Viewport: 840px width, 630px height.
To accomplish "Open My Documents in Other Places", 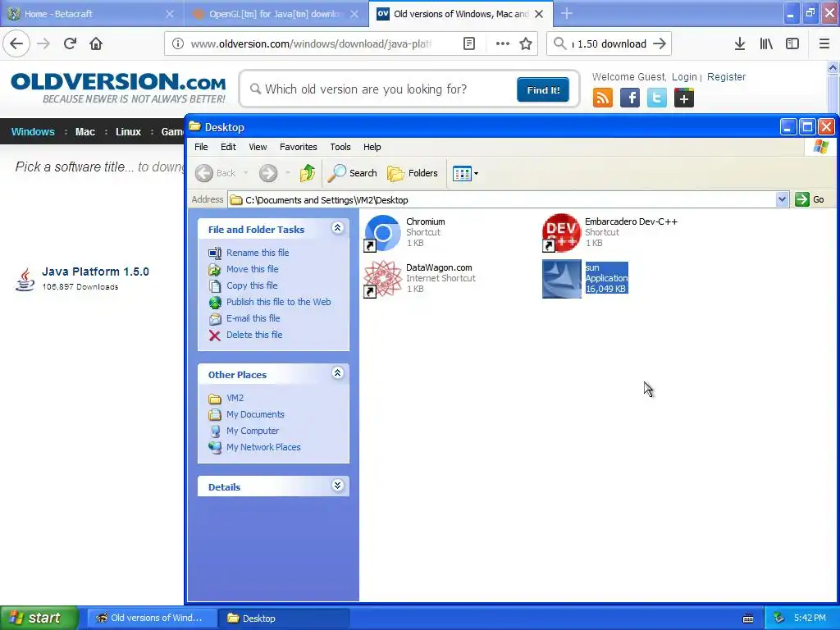I will point(255,414).
